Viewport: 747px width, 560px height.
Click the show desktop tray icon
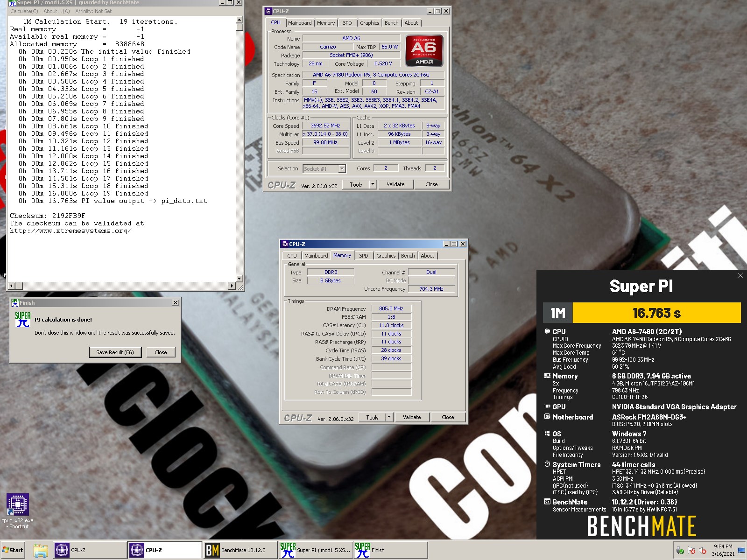pos(742,551)
